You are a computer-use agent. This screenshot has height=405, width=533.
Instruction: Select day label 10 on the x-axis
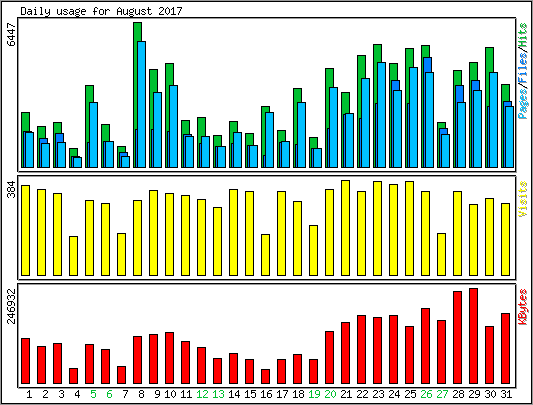pos(170,394)
